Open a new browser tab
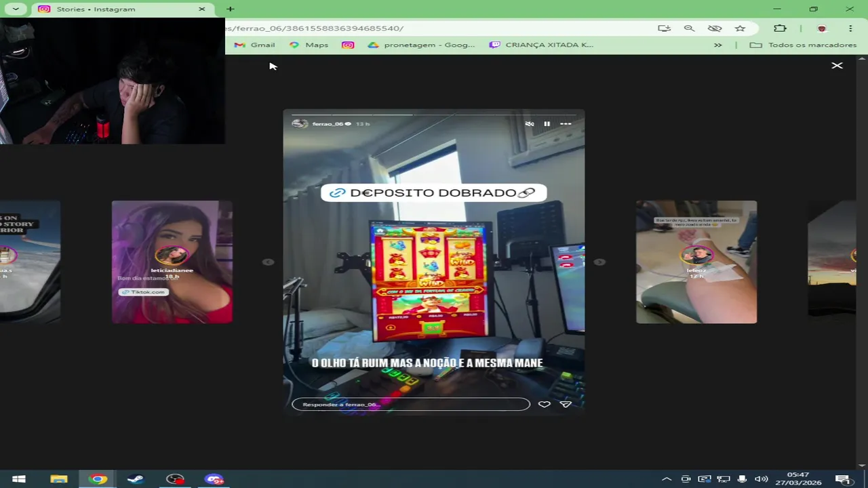868x488 pixels. pyautogui.click(x=231, y=9)
